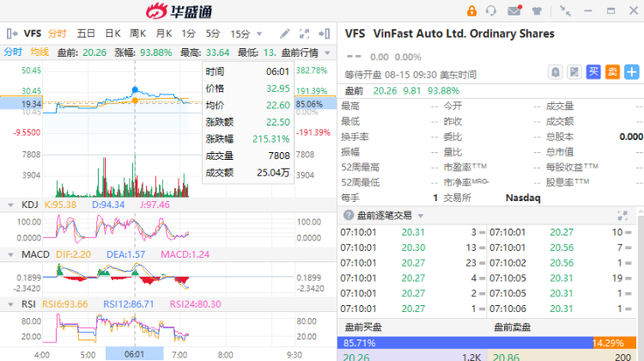Click the 07:10:02 trade at 20.56

pyautogui.click(x=561, y=263)
